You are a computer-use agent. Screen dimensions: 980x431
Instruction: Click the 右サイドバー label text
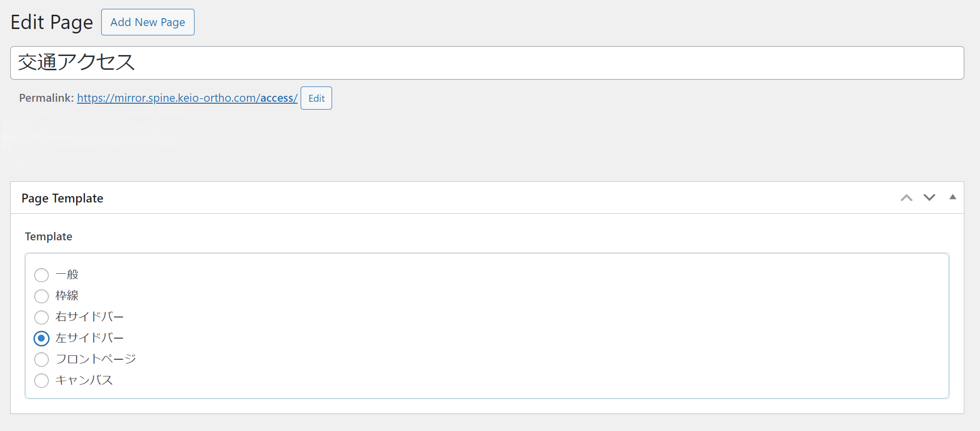coord(90,316)
